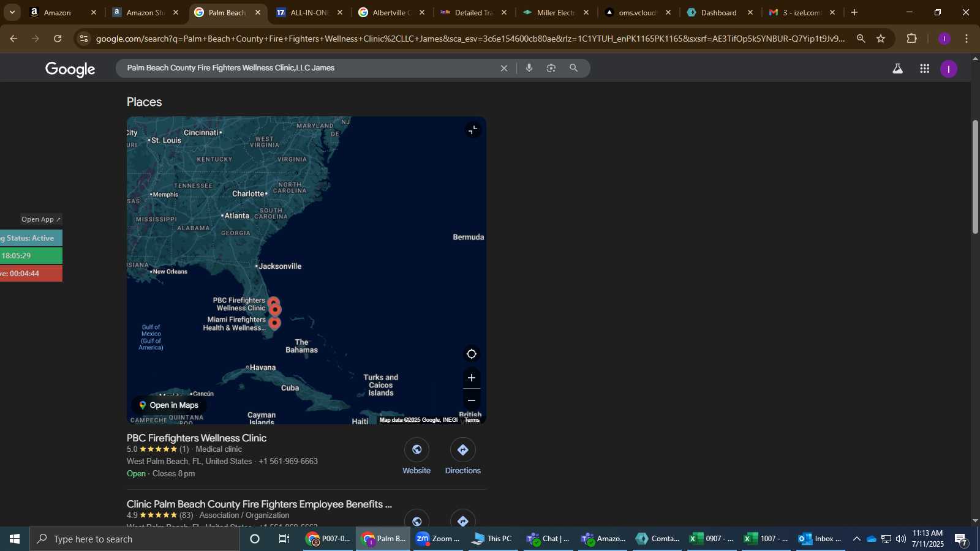This screenshot has width=980, height=551.
Task: Click the map Terms link
Action: coord(472,420)
